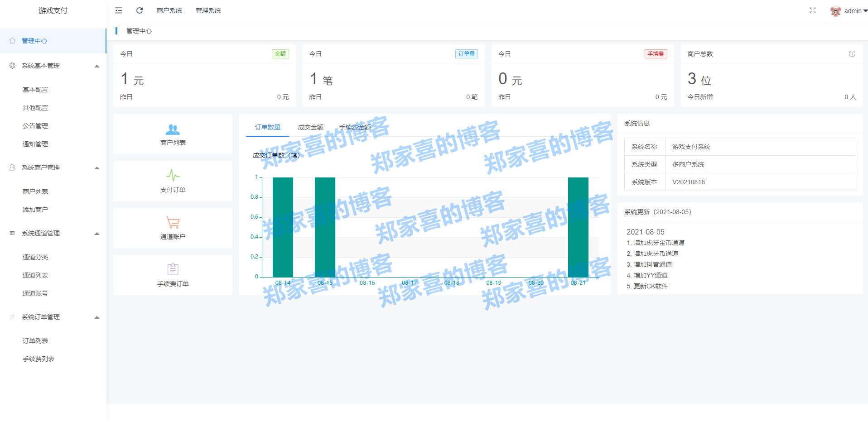
Task: Open 商户列表 in the sidebar menu
Action: (35, 191)
